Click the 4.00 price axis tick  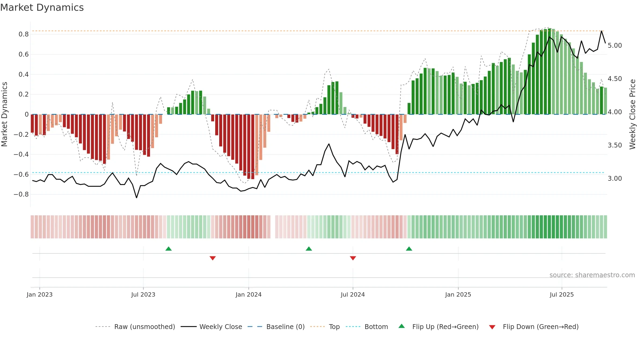(615, 112)
